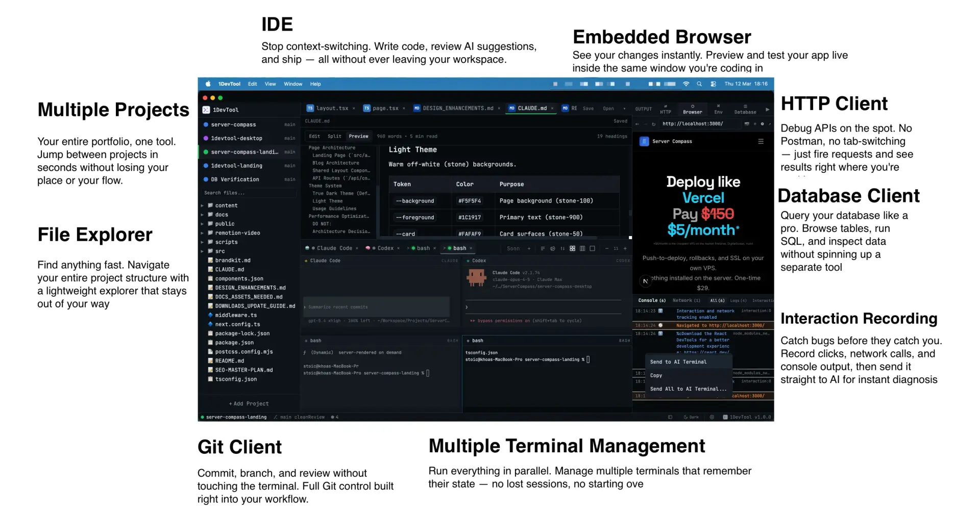Open the Network (1) tab

click(686, 300)
